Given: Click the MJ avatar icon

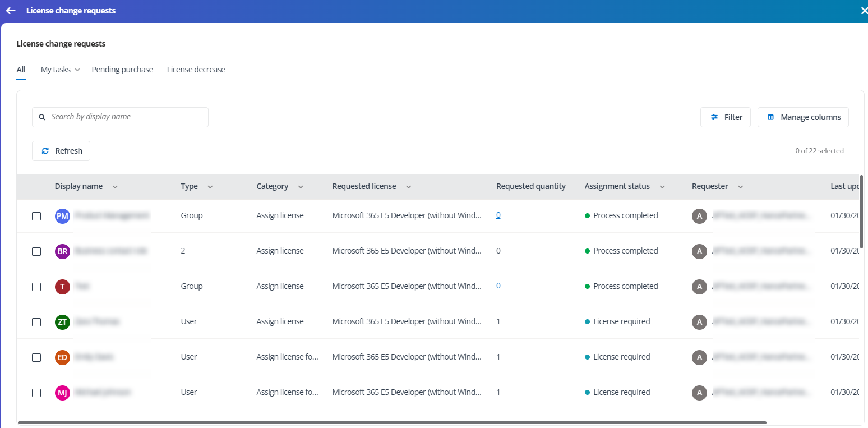Looking at the screenshot, I should click(x=62, y=393).
